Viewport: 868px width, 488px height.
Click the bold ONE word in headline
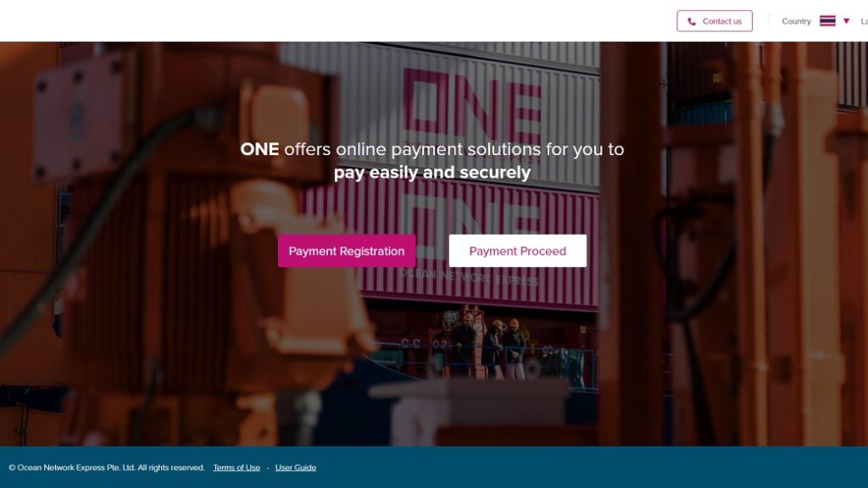259,149
